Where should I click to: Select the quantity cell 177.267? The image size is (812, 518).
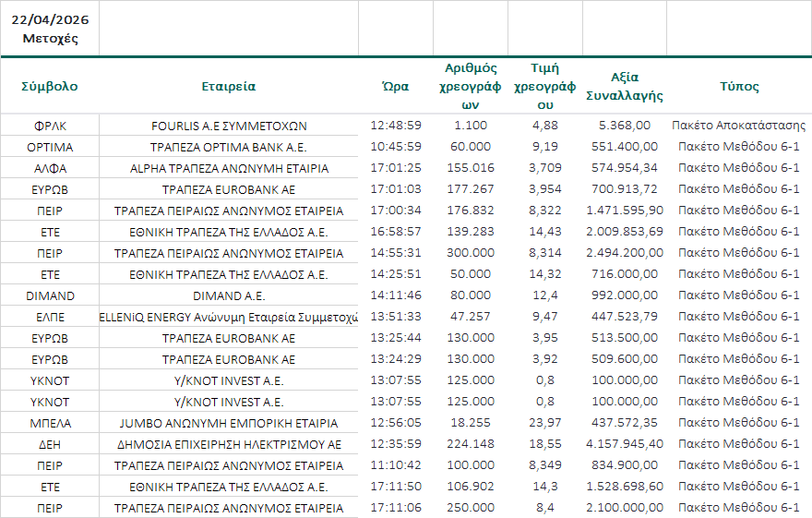point(471,189)
